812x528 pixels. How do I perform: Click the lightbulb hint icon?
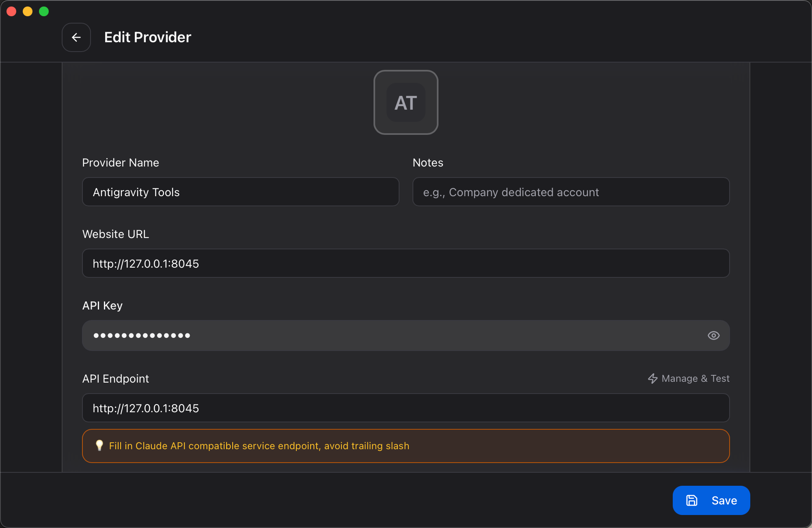[99, 446]
